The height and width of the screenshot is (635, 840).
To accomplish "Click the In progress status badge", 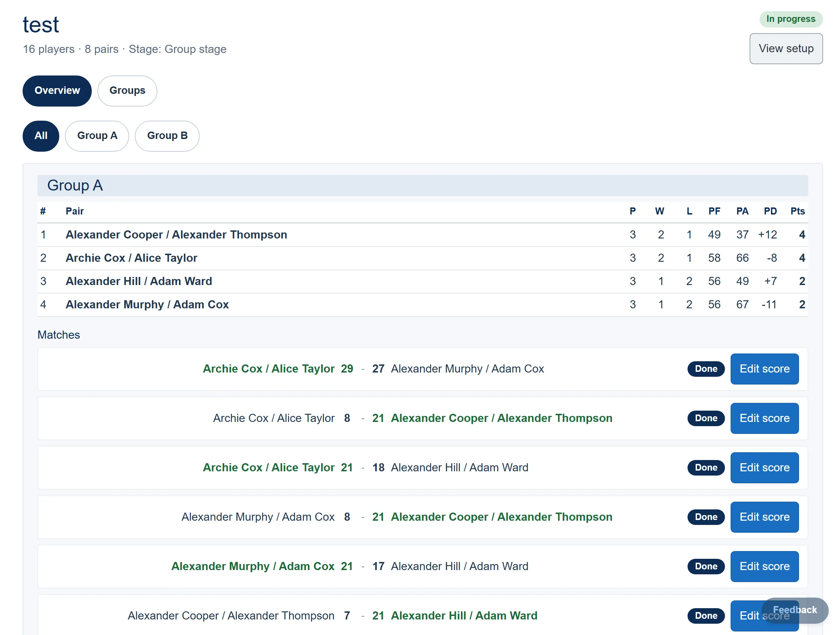I will (791, 19).
